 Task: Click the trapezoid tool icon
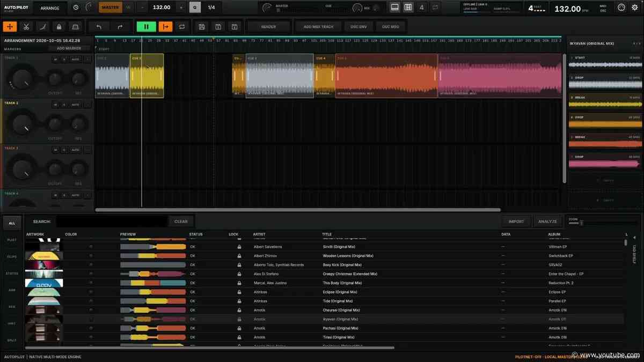pos(75,27)
